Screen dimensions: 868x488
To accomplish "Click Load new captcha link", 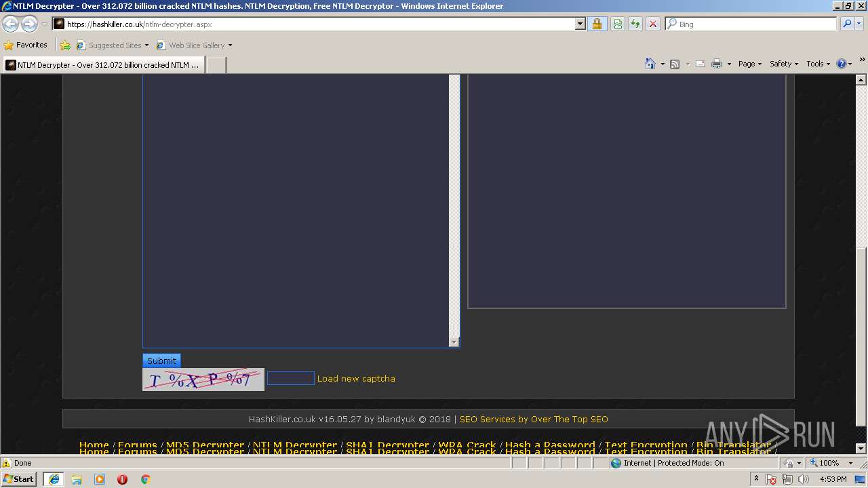I will (356, 378).
